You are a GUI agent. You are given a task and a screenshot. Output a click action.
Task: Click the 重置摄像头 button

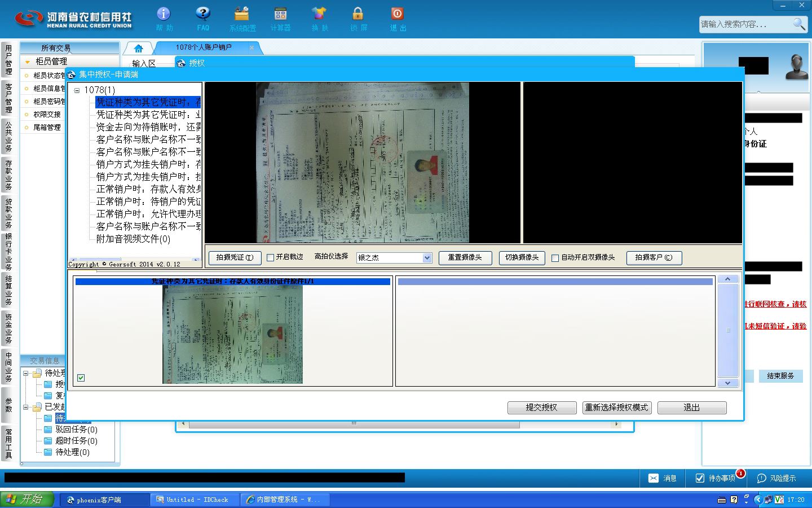[465, 257]
